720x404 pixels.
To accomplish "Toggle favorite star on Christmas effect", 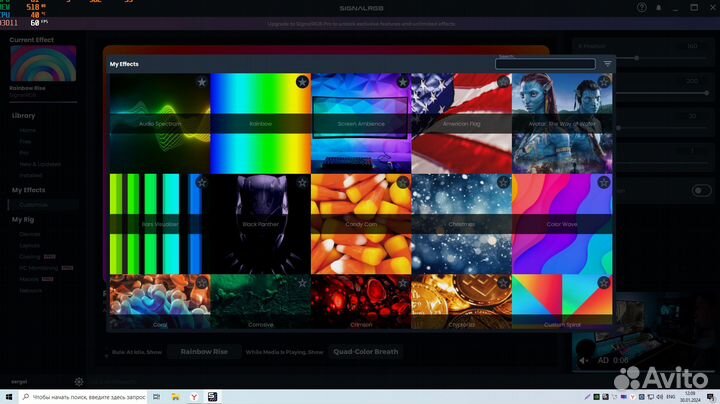I will click(x=503, y=183).
